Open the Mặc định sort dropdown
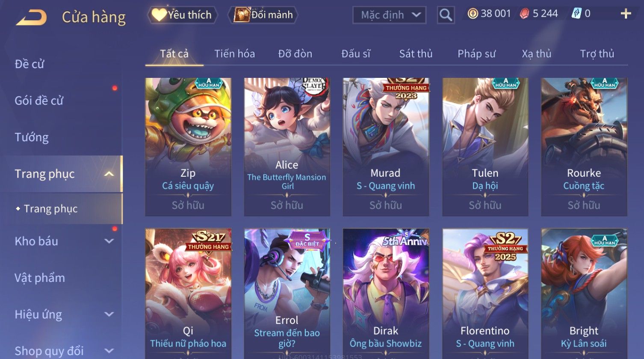644x359 pixels. 389,15
